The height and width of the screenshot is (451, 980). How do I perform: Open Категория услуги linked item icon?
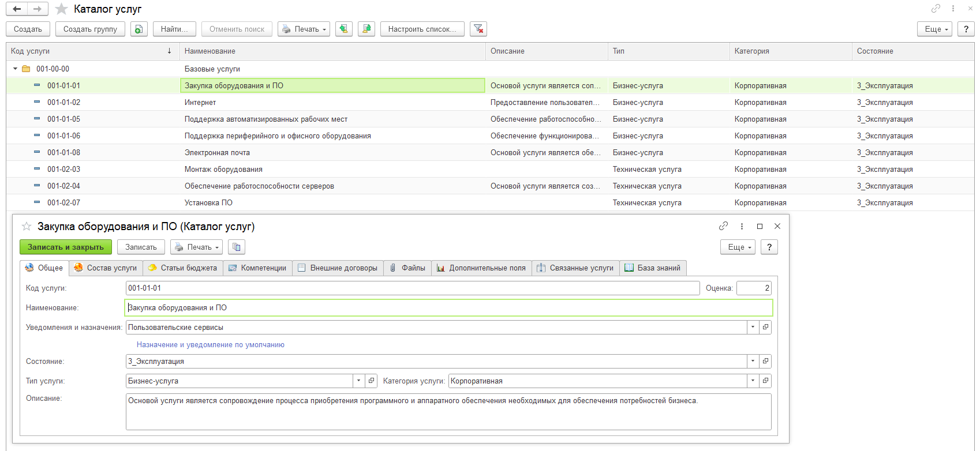[765, 381]
